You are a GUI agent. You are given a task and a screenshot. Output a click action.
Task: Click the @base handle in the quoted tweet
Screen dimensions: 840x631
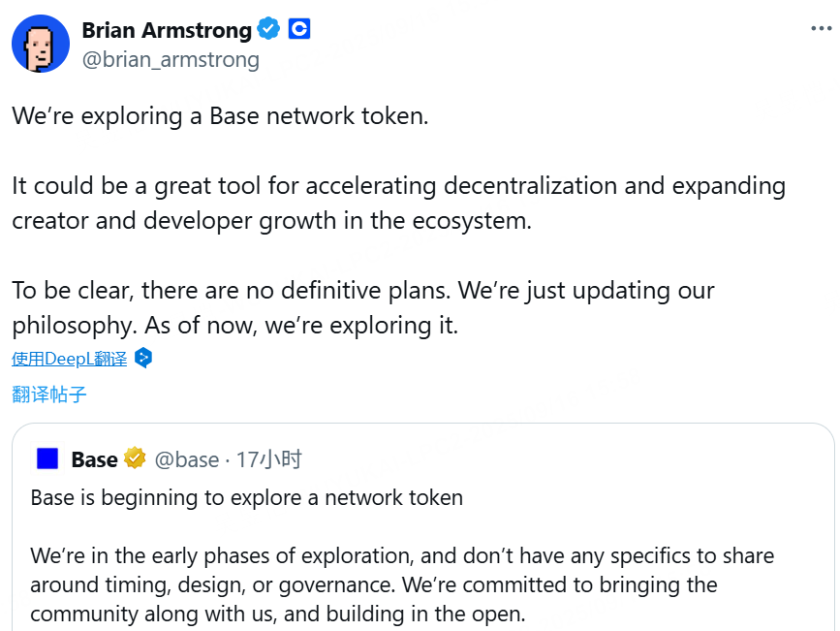coord(187,459)
